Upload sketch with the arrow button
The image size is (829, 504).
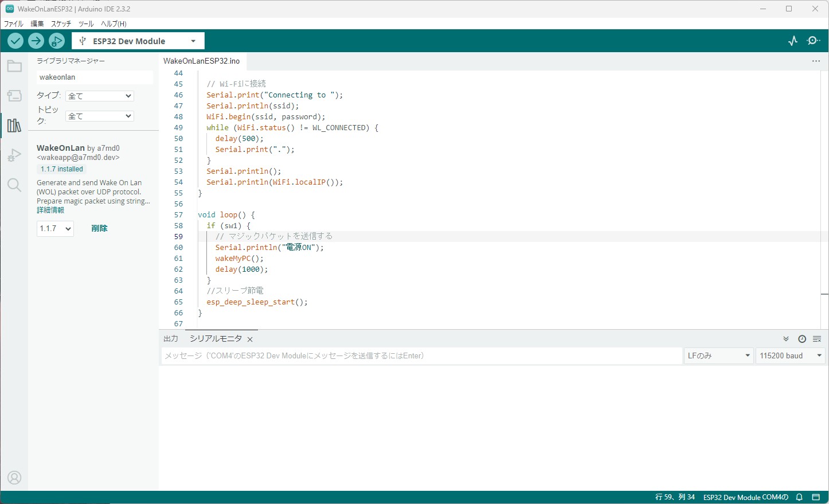(36, 41)
